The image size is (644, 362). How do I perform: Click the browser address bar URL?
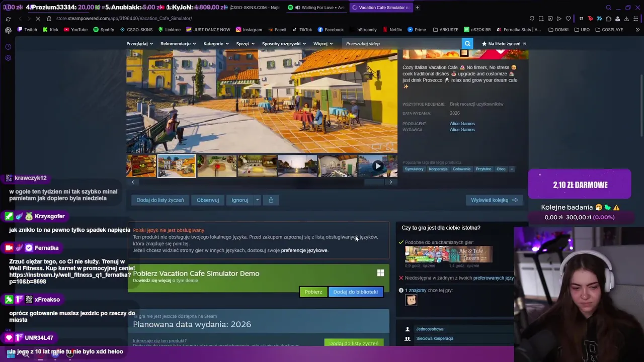(x=124, y=19)
